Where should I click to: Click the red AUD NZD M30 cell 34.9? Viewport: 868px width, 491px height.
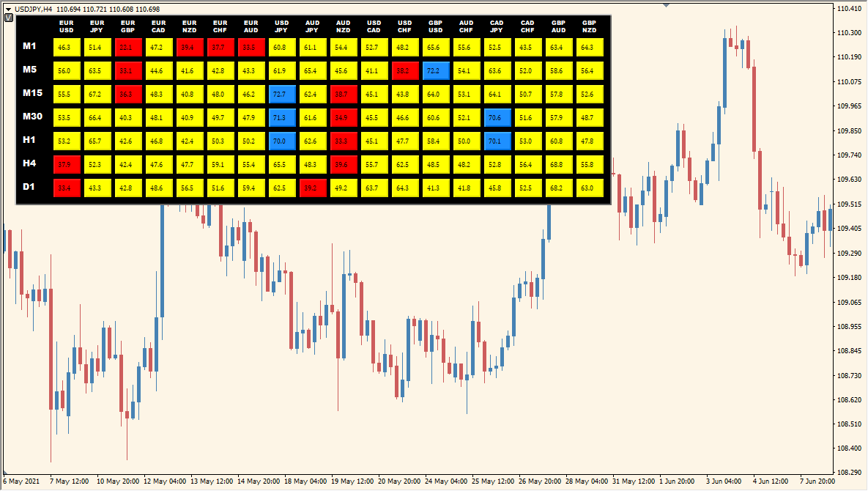point(344,118)
